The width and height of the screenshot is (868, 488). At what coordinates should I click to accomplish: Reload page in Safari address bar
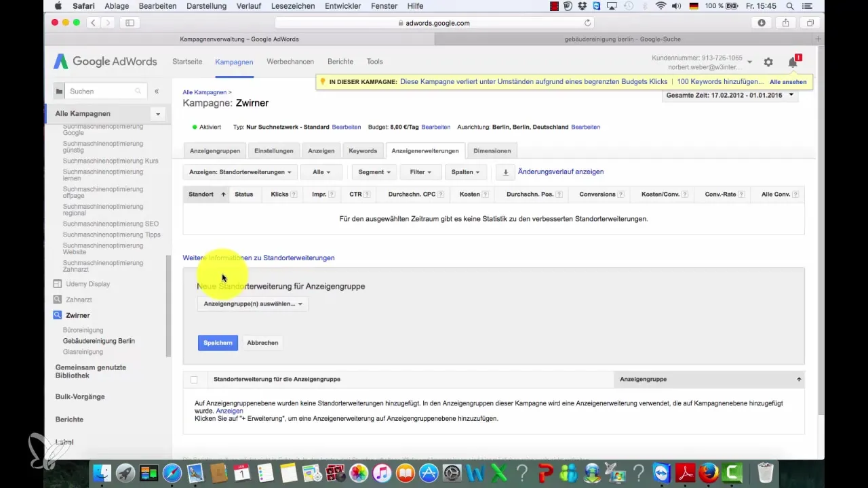point(587,22)
